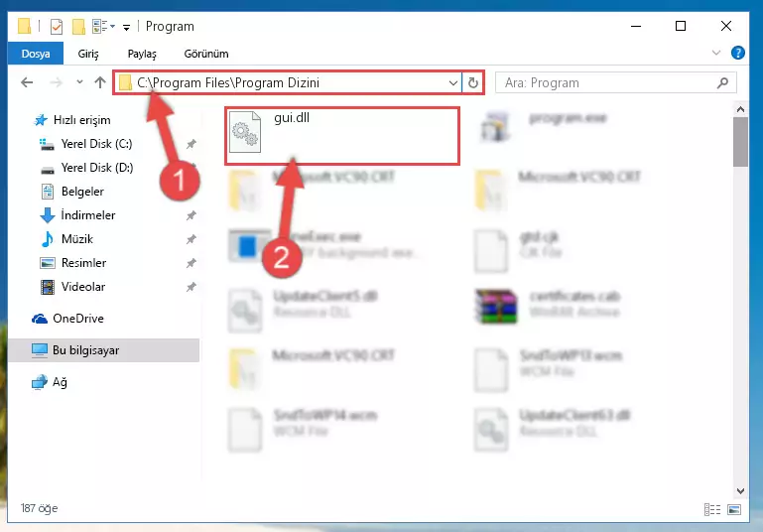Image resolution: width=763 pixels, height=532 pixels.
Task: Click the pin icon beside İndirmeler
Action: pos(191,215)
